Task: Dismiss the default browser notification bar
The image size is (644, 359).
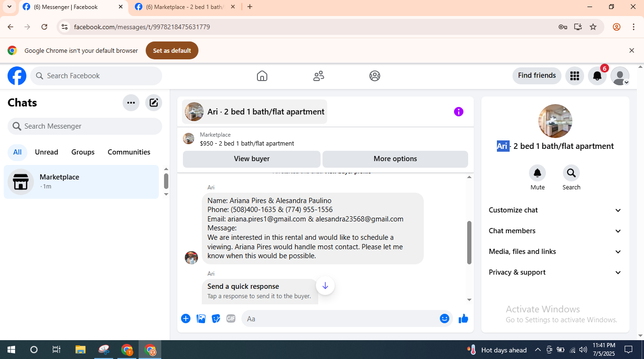Action: point(632,50)
